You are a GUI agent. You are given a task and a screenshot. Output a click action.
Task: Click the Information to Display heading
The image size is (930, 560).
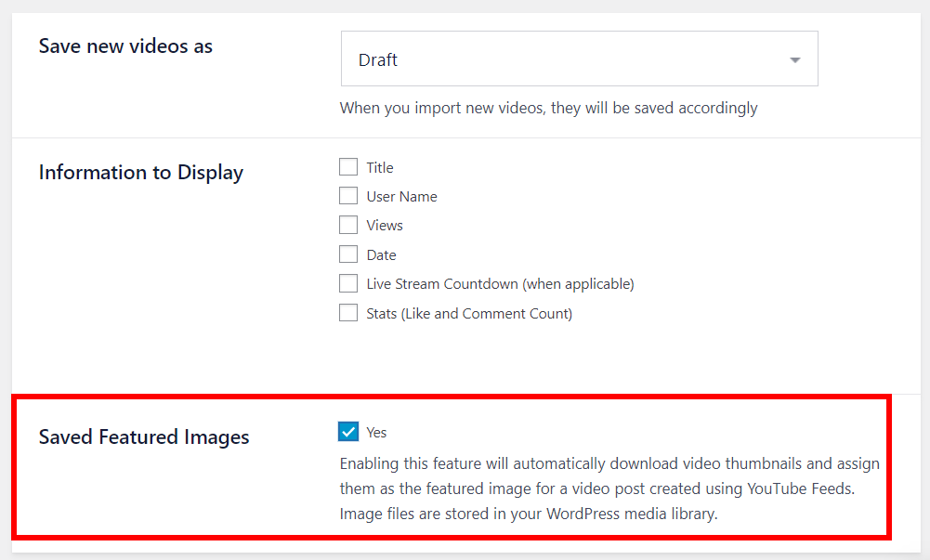click(140, 173)
